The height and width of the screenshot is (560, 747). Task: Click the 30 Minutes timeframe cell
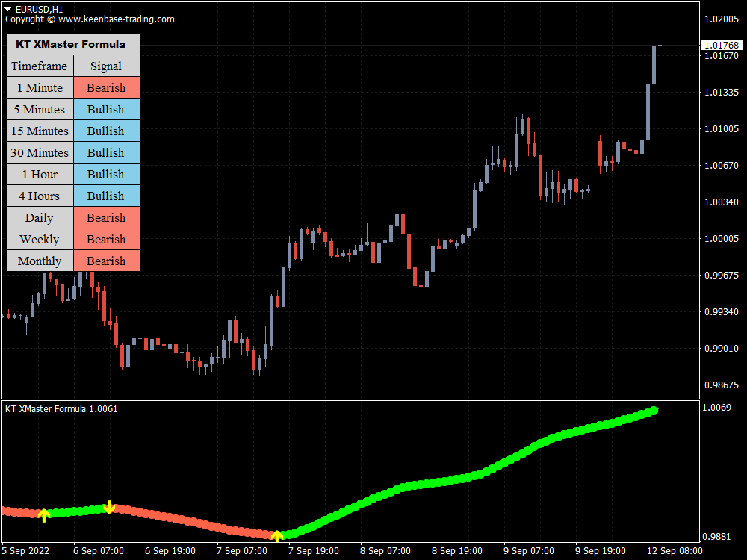click(40, 153)
